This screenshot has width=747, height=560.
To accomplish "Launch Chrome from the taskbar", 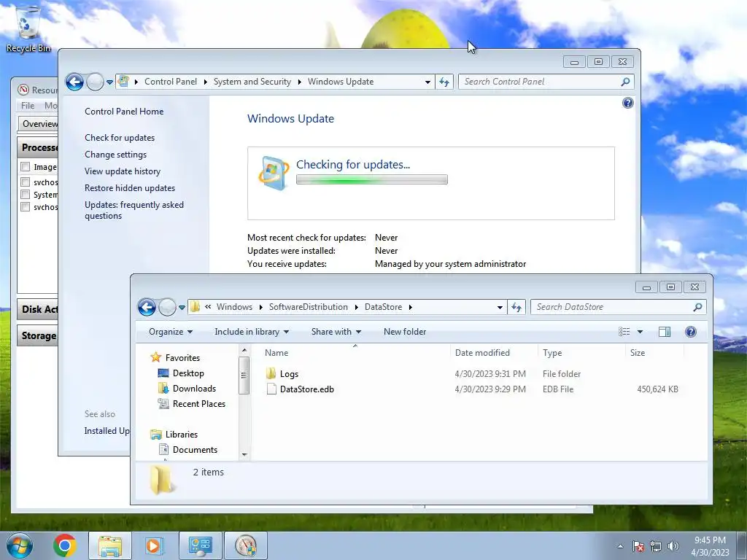I will (65, 545).
